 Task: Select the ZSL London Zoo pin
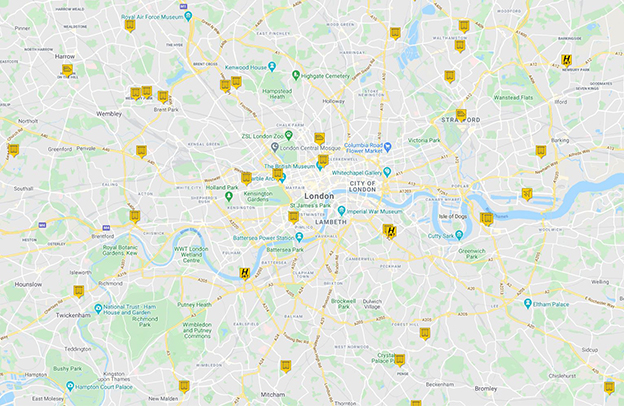coord(289,135)
